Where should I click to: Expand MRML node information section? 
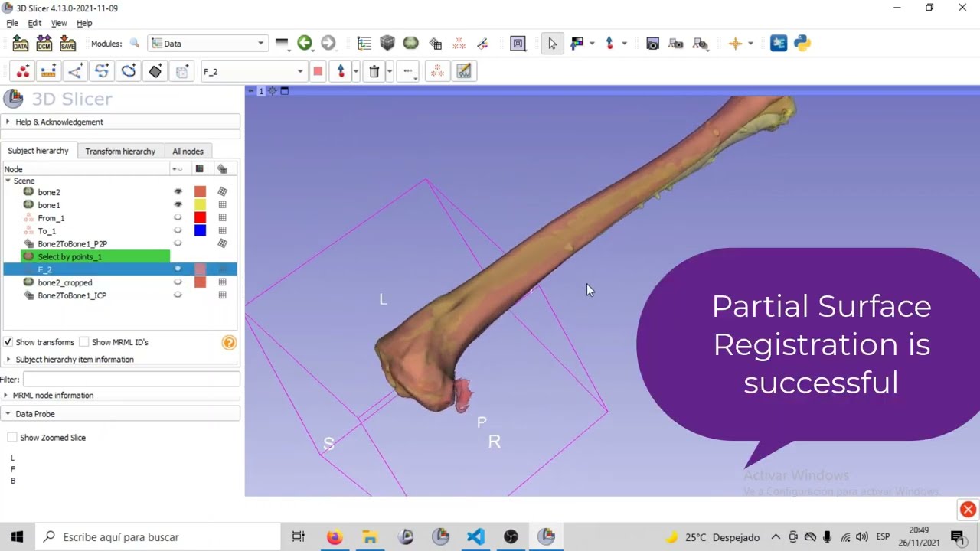point(120,395)
